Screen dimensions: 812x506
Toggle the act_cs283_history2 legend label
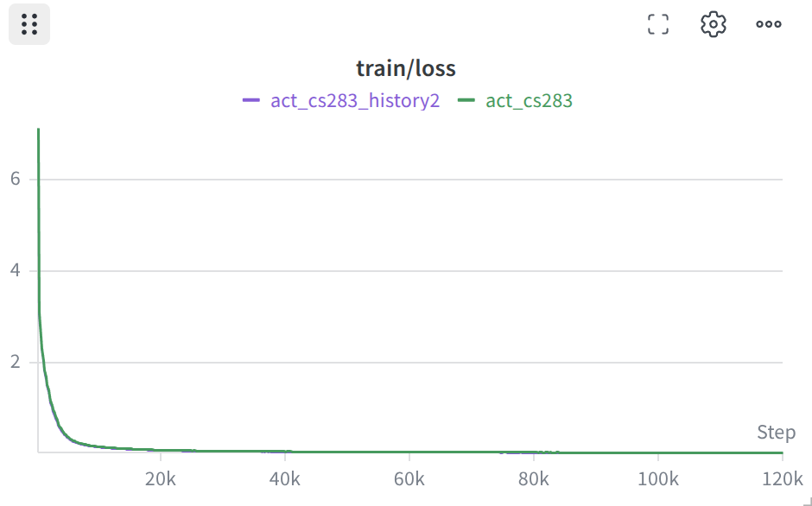(355, 100)
